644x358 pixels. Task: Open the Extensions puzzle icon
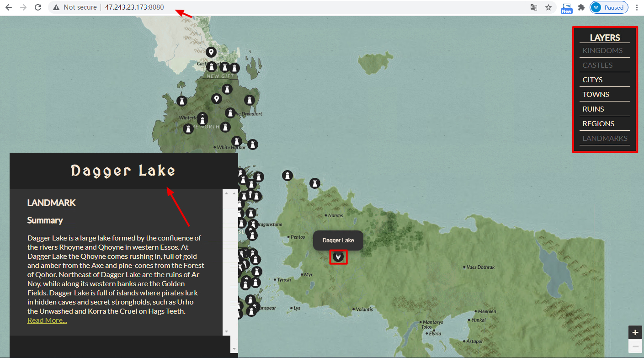tap(581, 7)
